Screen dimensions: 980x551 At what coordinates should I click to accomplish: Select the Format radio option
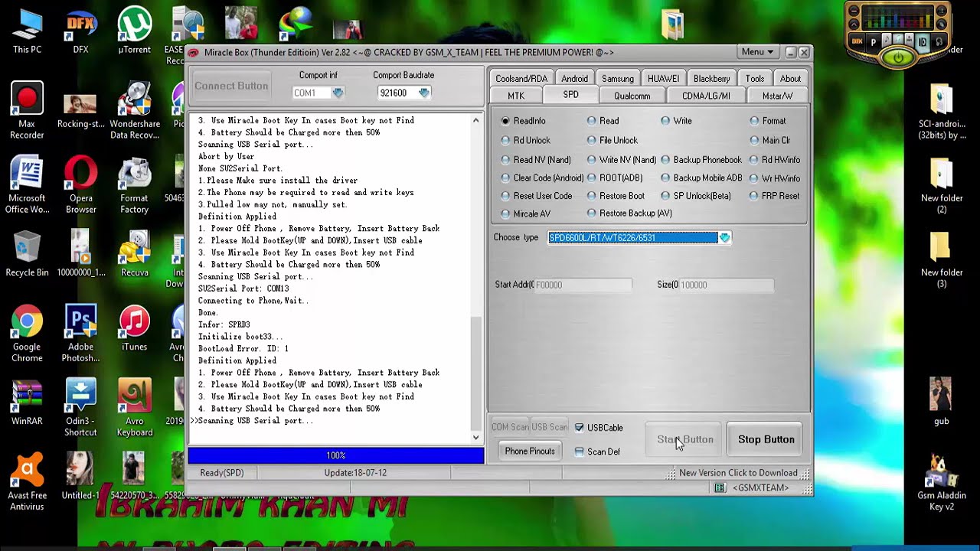768,121
